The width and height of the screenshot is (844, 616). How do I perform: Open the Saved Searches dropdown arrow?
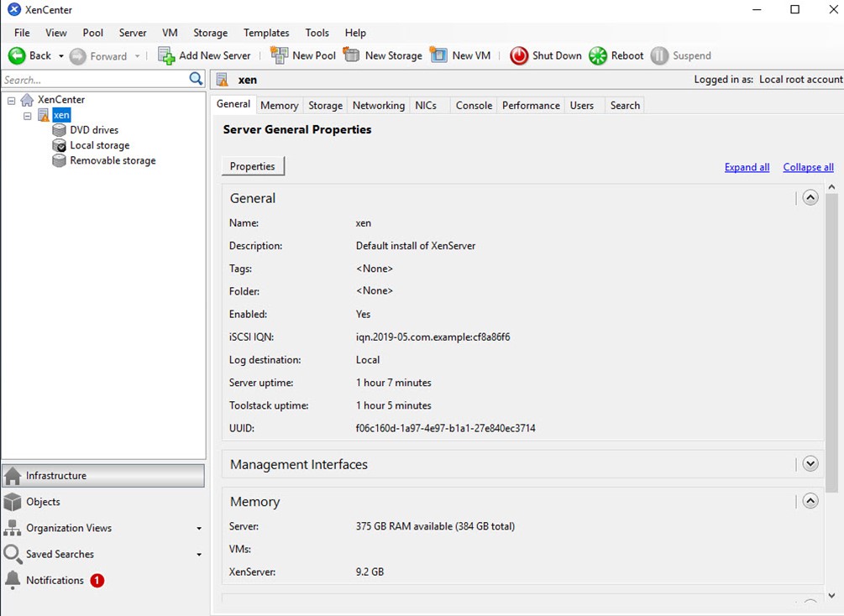click(199, 554)
